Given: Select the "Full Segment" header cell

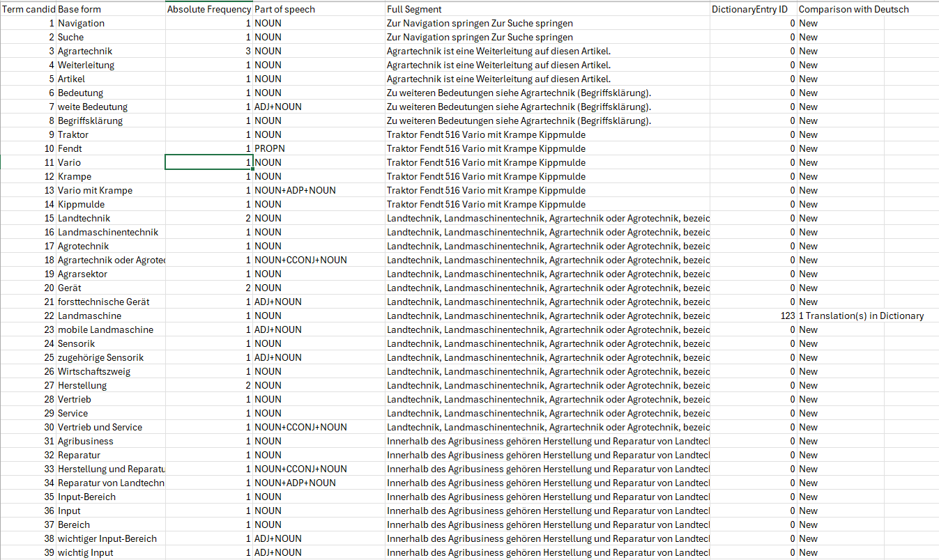Looking at the screenshot, I should coord(547,9).
